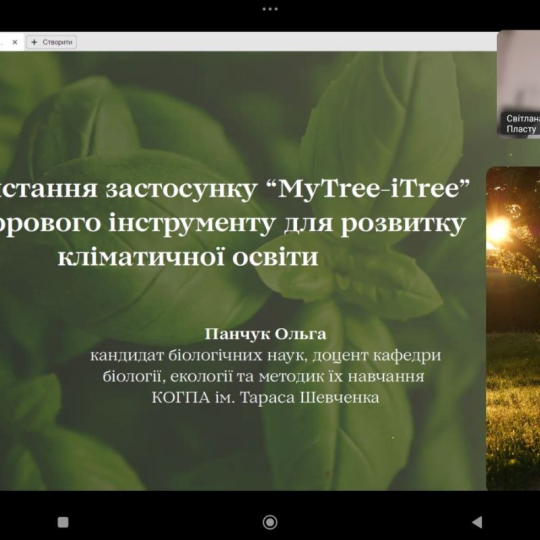Click the line "біології, екології та методик їх навчання"
This screenshot has width=540, height=540.
tap(263, 376)
